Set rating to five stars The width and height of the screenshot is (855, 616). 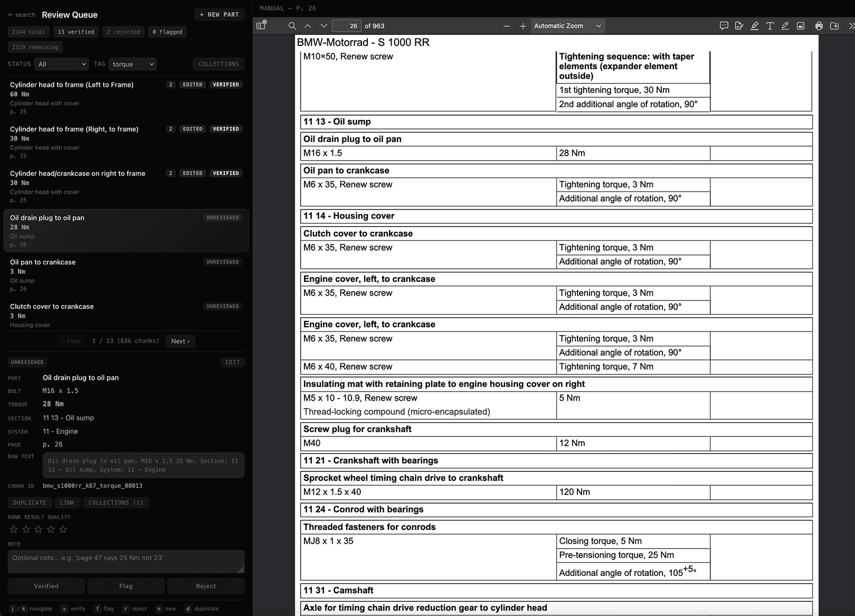point(63,529)
